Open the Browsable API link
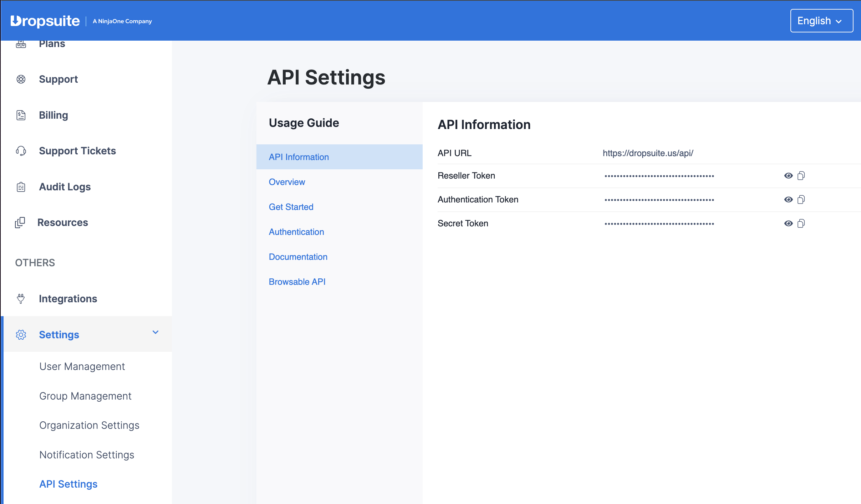The width and height of the screenshot is (861, 504). click(297, 282)
